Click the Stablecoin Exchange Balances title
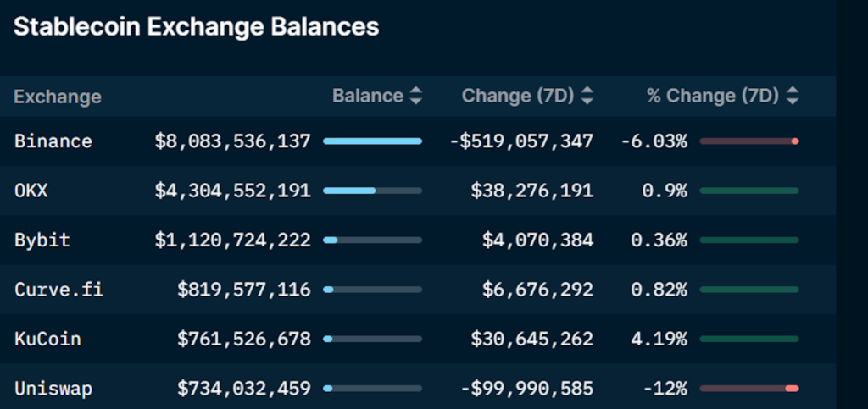This screenshot has width=868, height=409. tap(196, 27)
